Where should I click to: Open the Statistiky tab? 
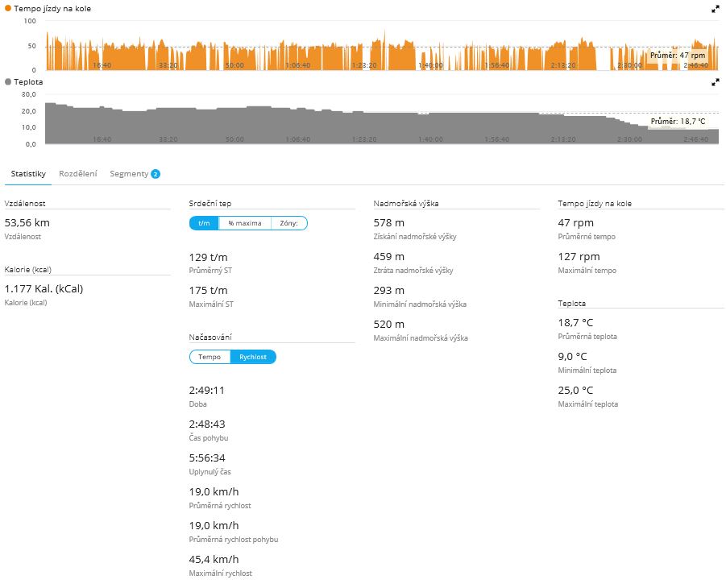28,173
